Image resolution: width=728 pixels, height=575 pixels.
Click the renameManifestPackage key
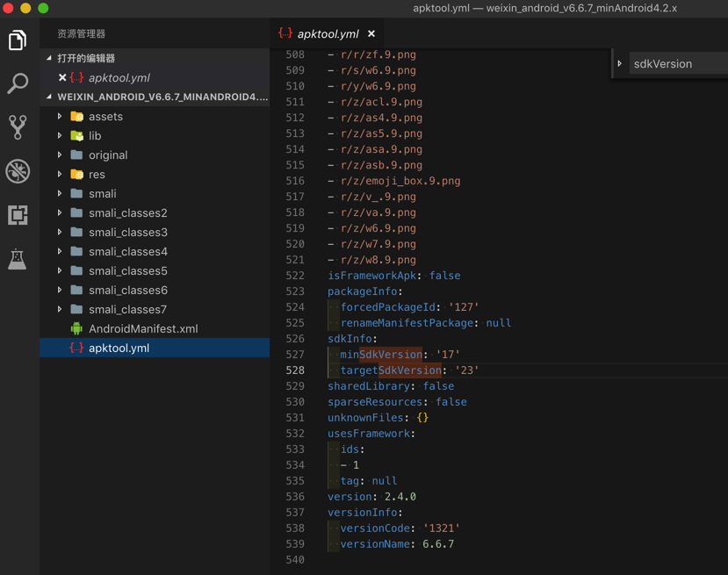(407, 323)
